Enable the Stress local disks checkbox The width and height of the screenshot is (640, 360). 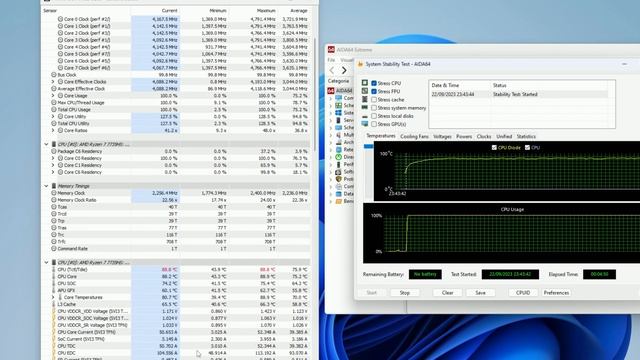point(374,116)
